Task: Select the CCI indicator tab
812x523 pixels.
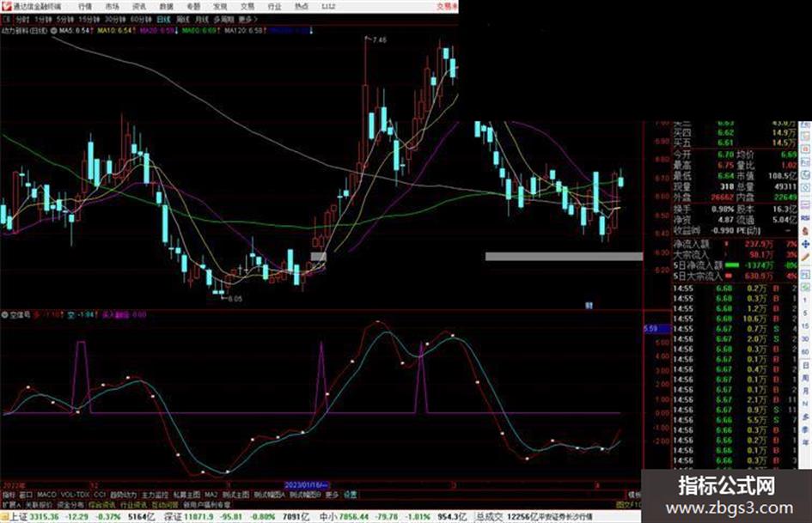Action: click(100, 495)
